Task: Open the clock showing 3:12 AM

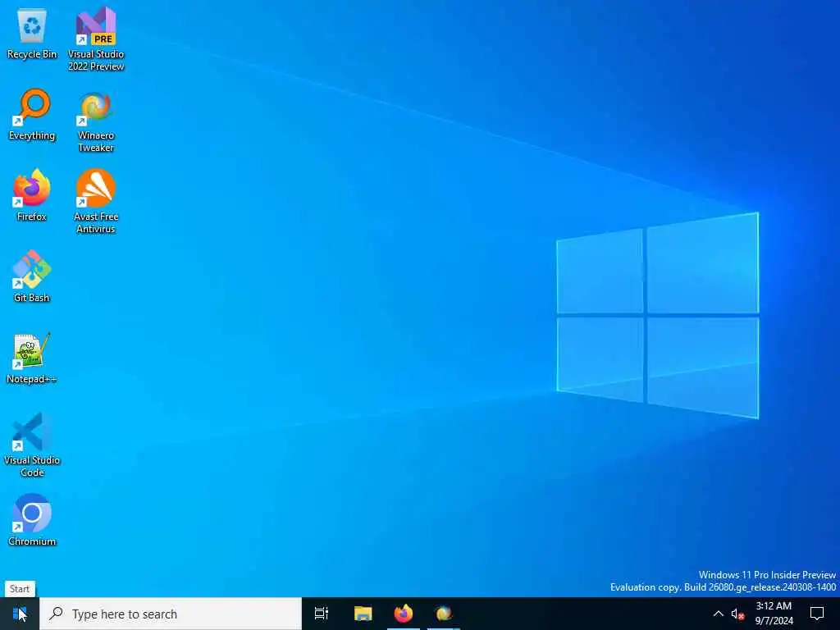Action: point(774,614)
